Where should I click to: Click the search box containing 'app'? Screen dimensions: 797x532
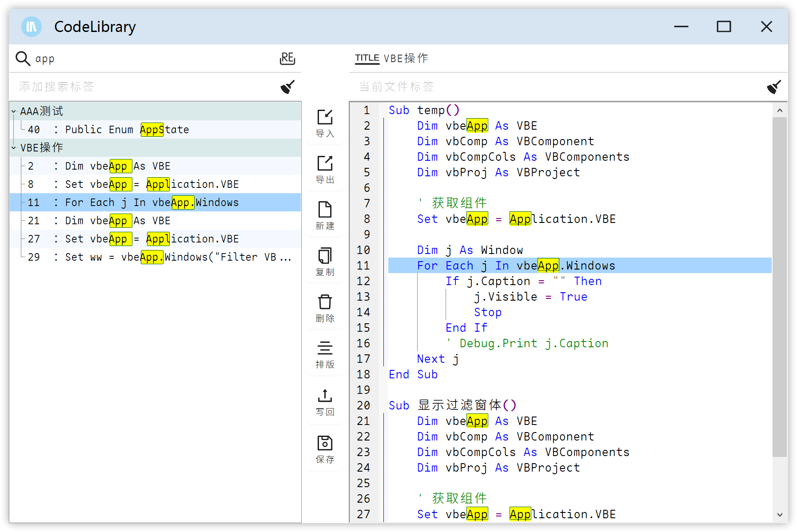pyautogui.click(x=151, y=59)
